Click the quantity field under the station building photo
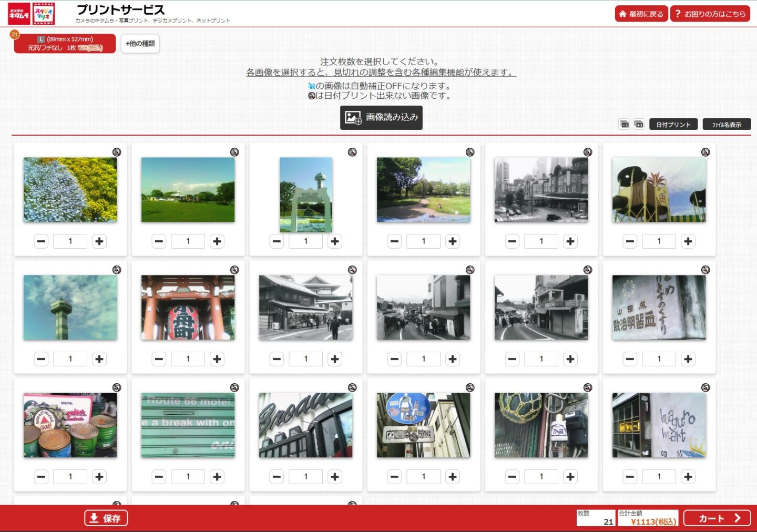The height and width of the screenshot is (532, 757). 541,241
